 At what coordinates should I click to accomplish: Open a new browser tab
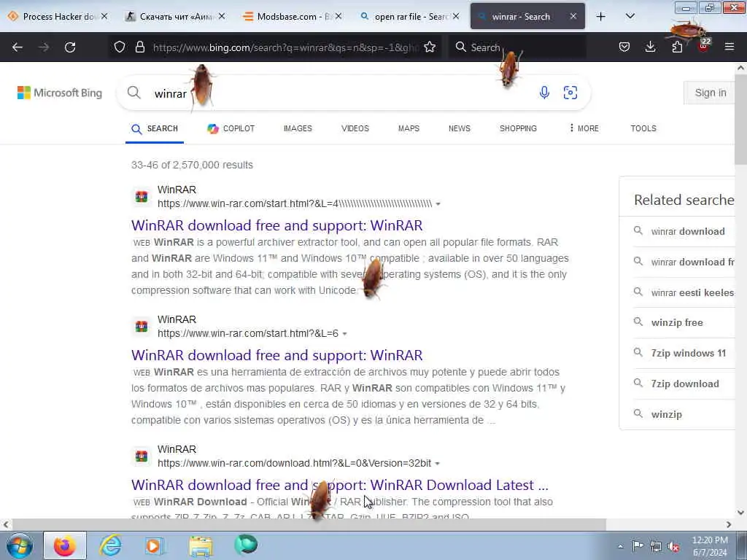pyautogui.click(x=601, y=17)
